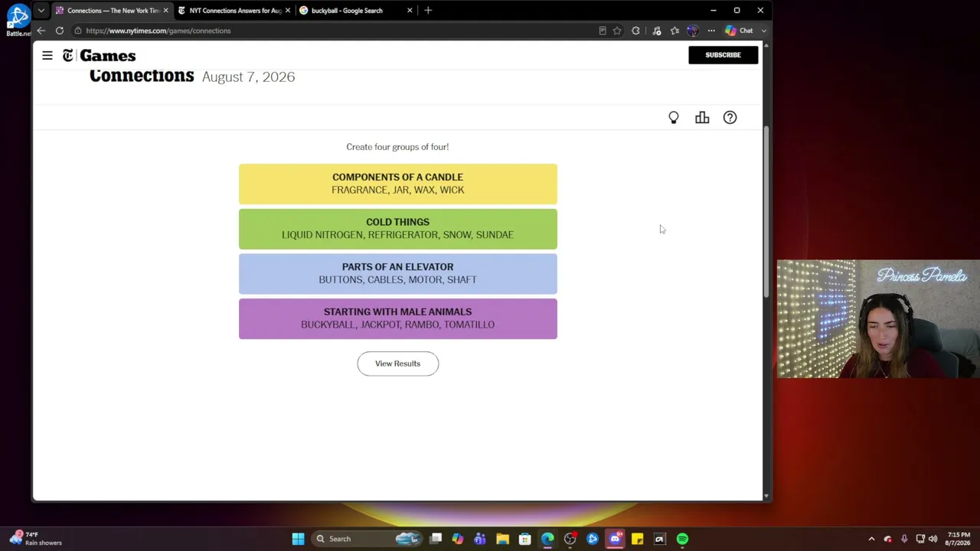Open Discord from the taskbar
Screen dimensions: 980x551
615,539
